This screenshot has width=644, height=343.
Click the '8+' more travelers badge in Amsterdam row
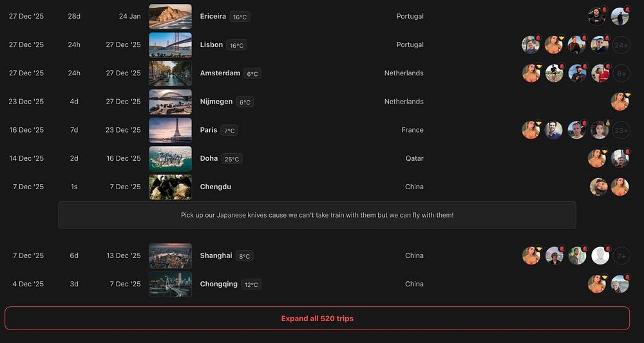[x=621, y=73]
